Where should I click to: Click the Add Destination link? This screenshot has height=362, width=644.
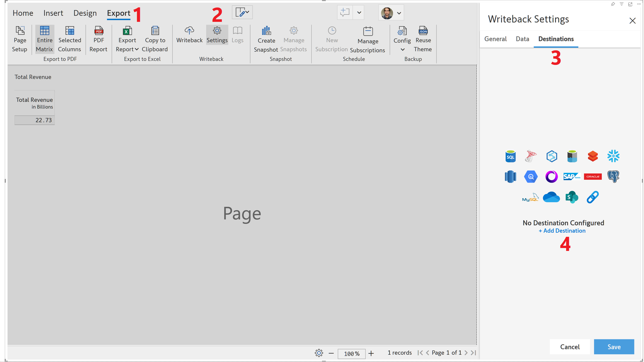[562, 231]
